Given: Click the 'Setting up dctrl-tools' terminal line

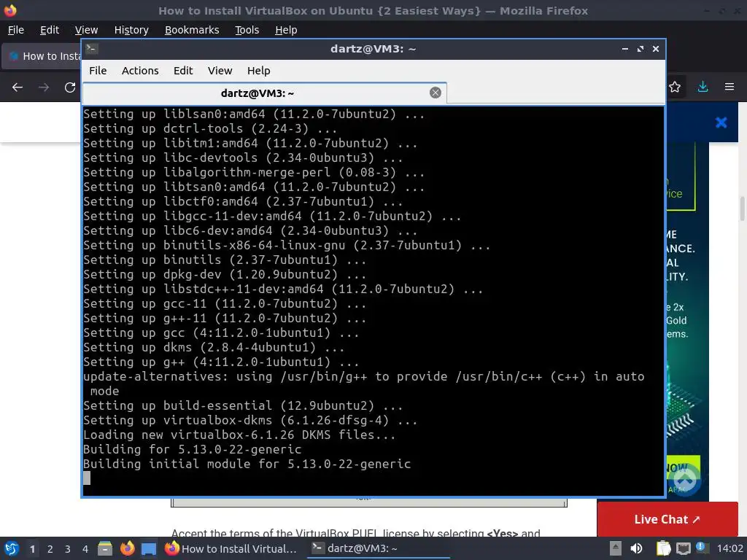Looking at the screenshot, I should (210, 128).
